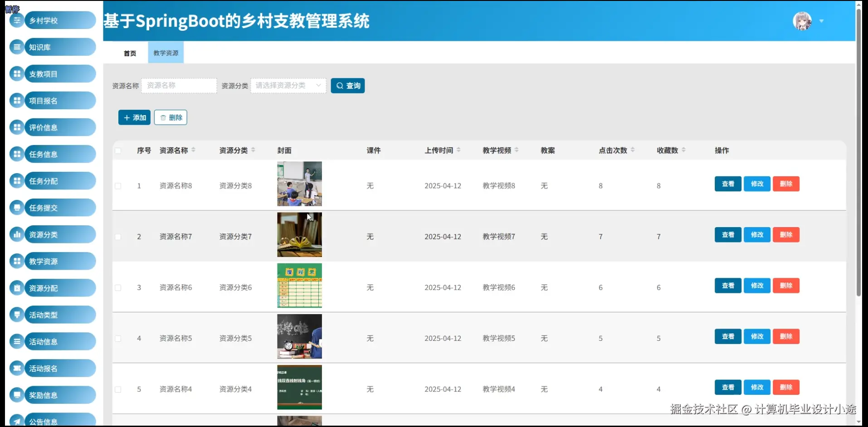The image size is (868, 427).
Task: Click the 教学视频5 cell
Action: point(499,338)
